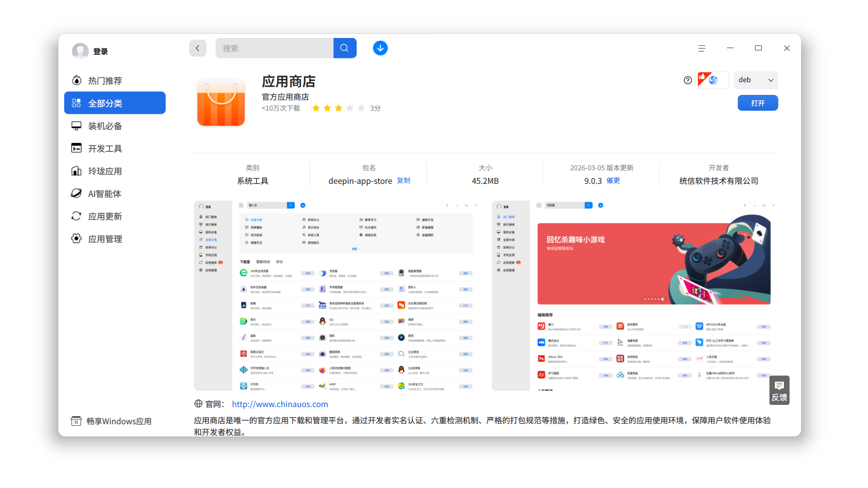Open 热门推荐 in the sidebar

pyautogui.click(x=115, y=80)
